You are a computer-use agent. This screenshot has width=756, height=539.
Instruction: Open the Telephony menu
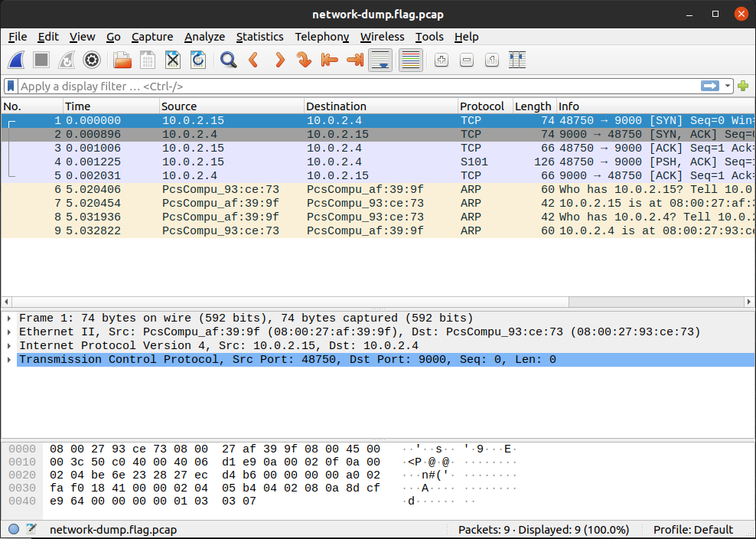click(322, 36)
